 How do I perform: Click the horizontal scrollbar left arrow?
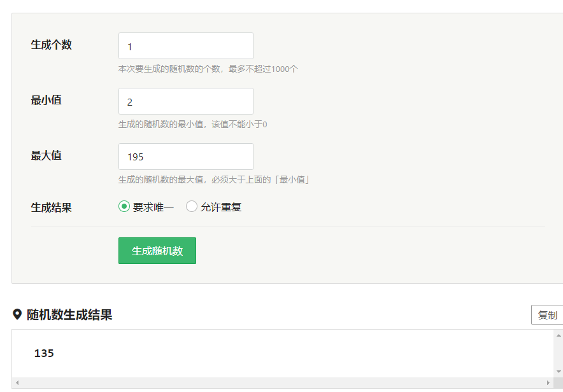pos(17,382)
